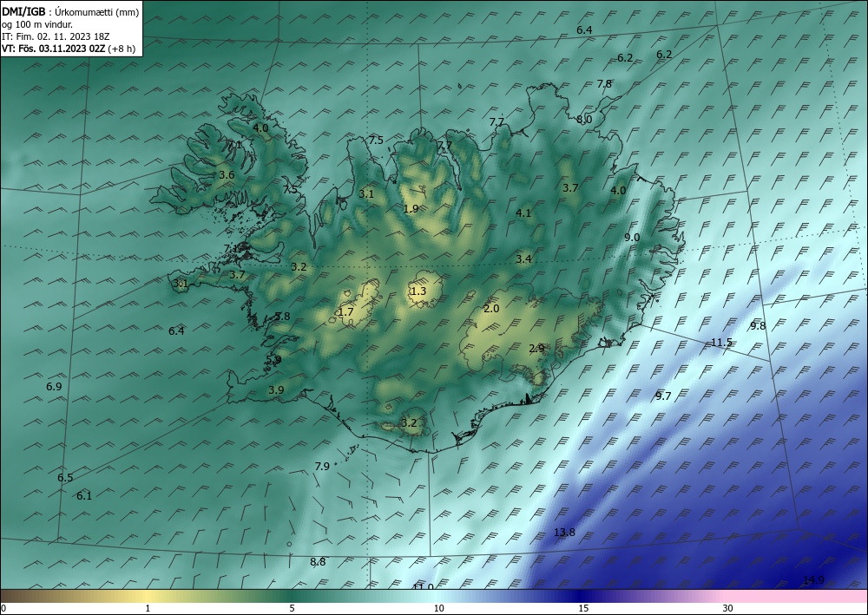Click the "og 100 m vindur." caption line

37,24
